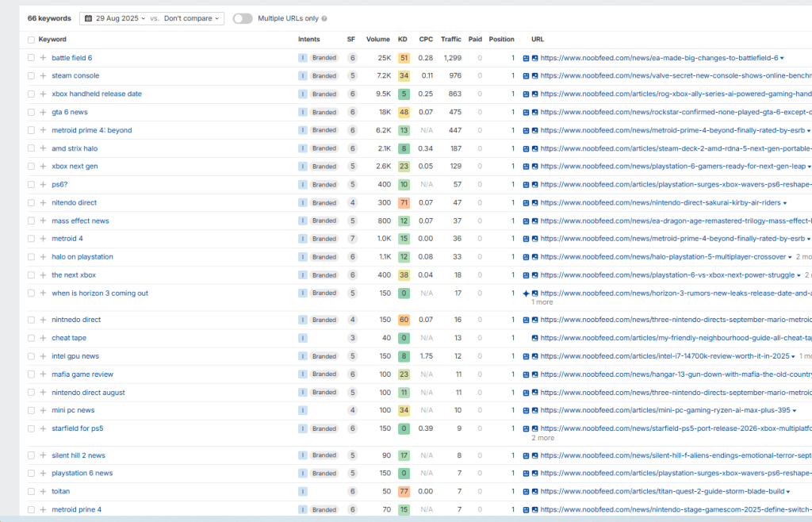Click the calendar icon on the date selector
This screenshot has height=522, width=812.
(x=87, y=18)
